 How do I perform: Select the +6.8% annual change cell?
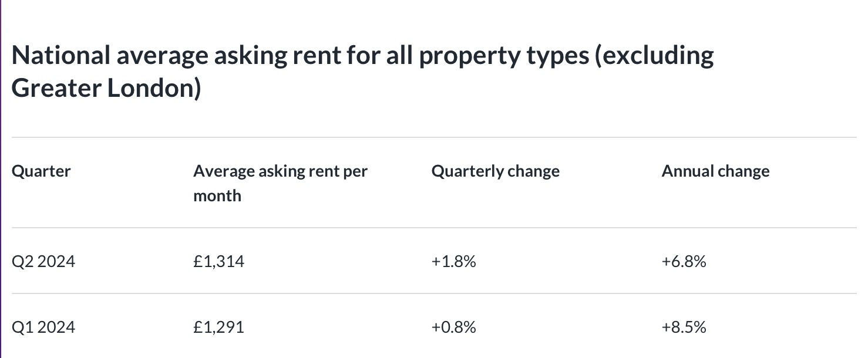(684, 261)
